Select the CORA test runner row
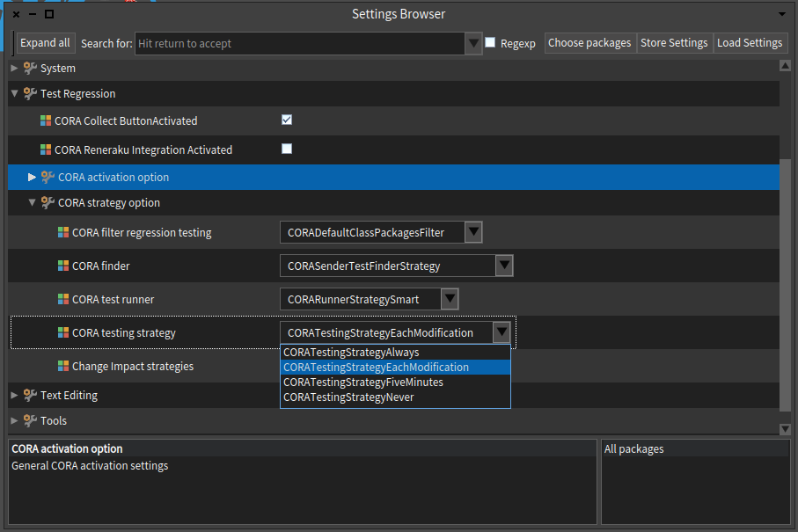Screen dimensions: 798x532 tap(393, 299)
